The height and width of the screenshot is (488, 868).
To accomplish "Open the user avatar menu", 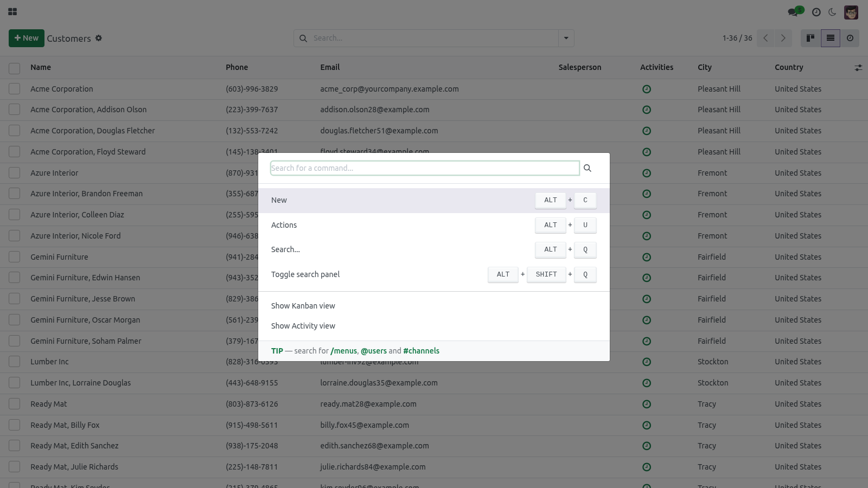I will click(851, 12).
